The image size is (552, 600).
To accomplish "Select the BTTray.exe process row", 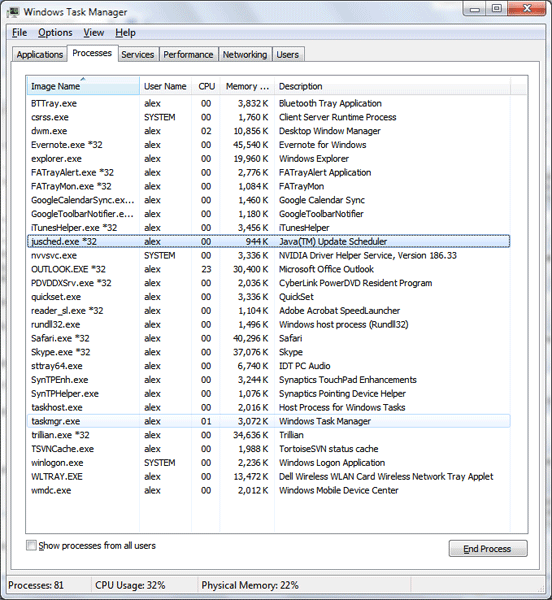I will coord(269,103).
